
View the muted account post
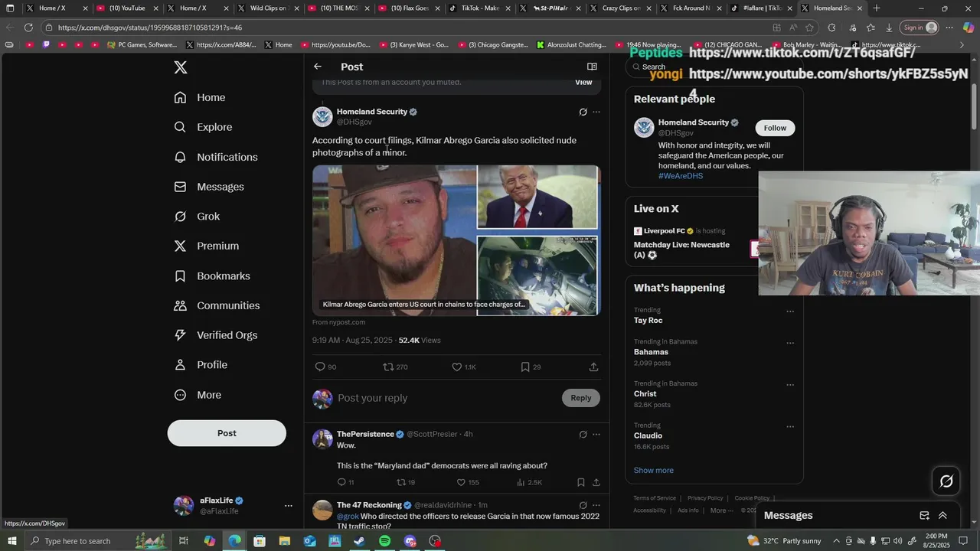[x=583, y=82]
